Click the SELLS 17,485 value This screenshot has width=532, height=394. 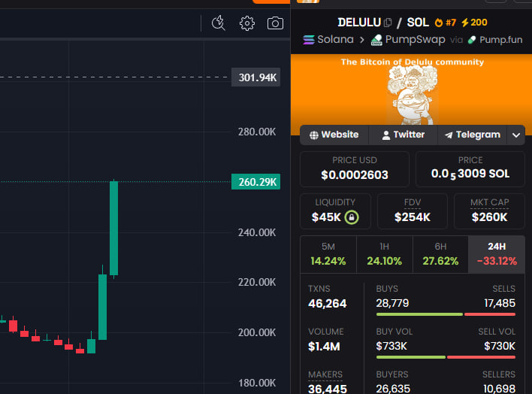click(500, 303)
